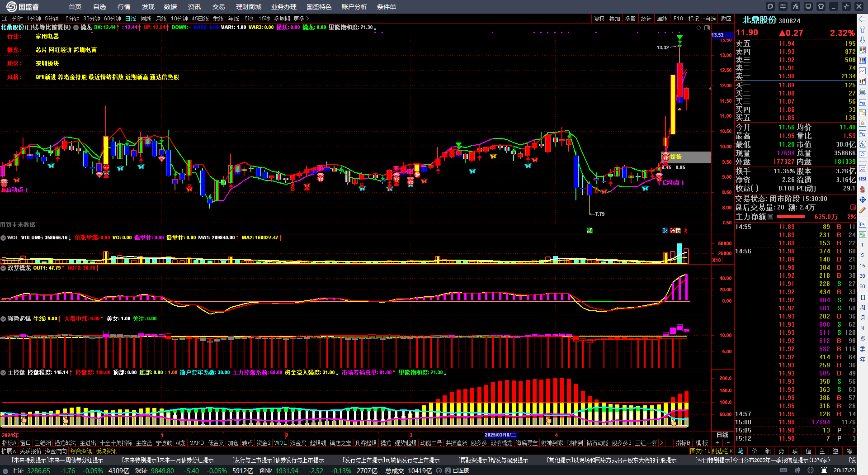Open the 指标B indicator group selector

point(683,443)
